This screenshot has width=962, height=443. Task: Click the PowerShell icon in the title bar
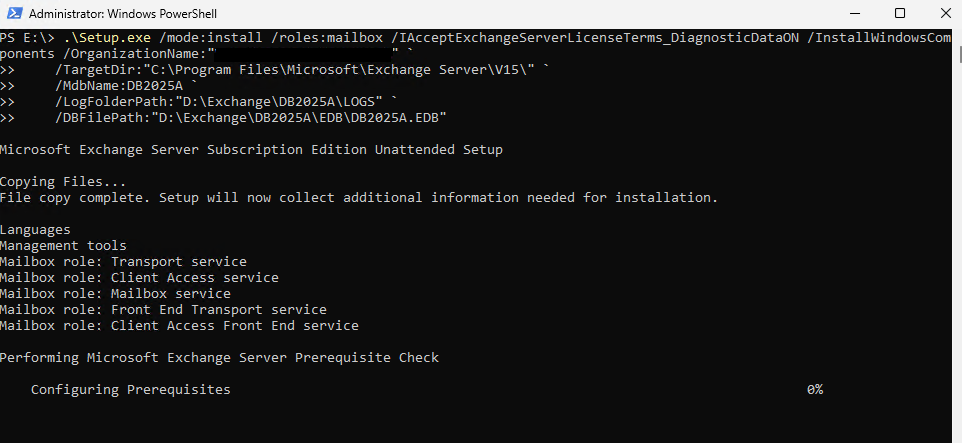click(15, 13)
